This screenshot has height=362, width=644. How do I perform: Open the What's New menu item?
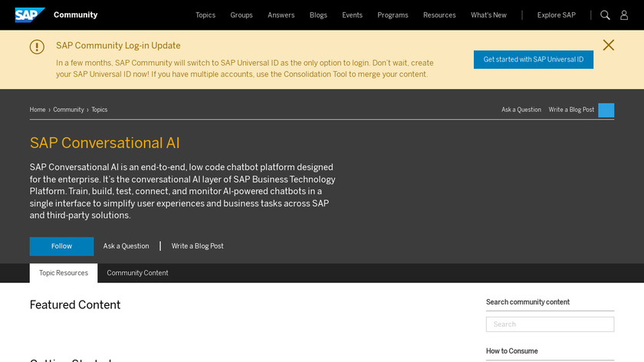[488, 15]
